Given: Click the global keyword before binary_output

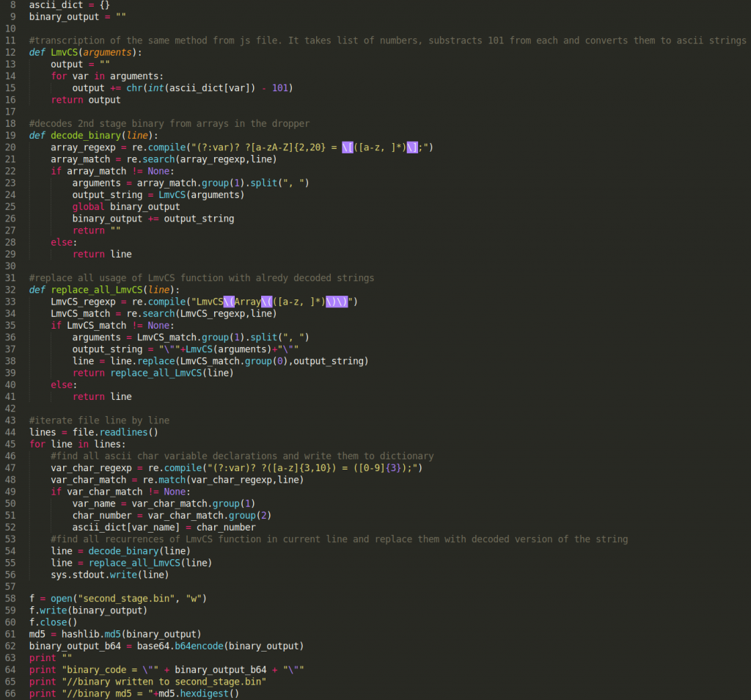Looking at the screenshot, I should (88, 206).
